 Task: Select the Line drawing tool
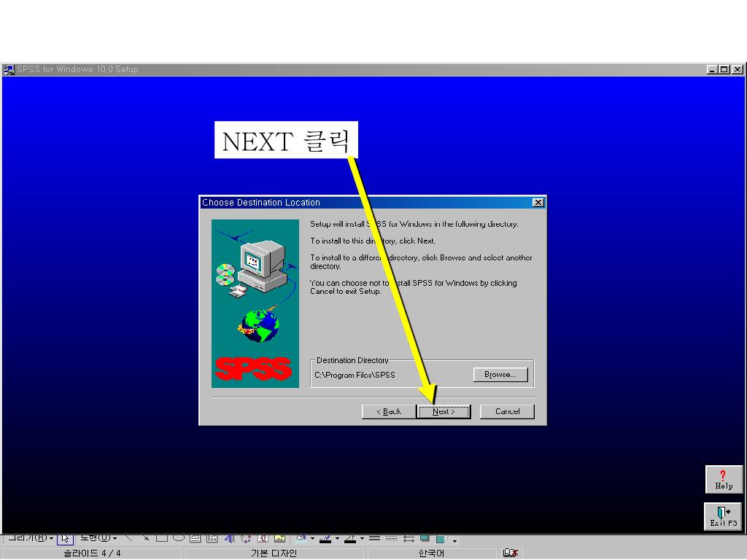coord(128,538)
